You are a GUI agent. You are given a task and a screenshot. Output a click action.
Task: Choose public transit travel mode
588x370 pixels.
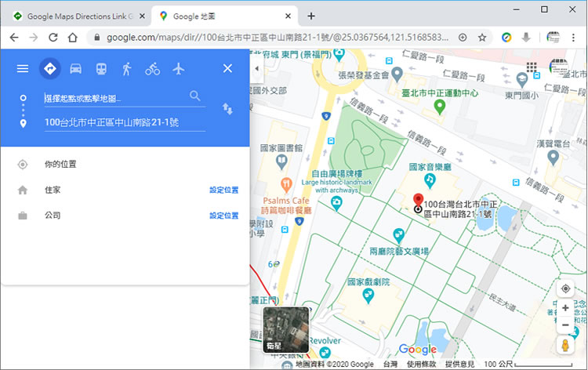[x=101, y=69]
